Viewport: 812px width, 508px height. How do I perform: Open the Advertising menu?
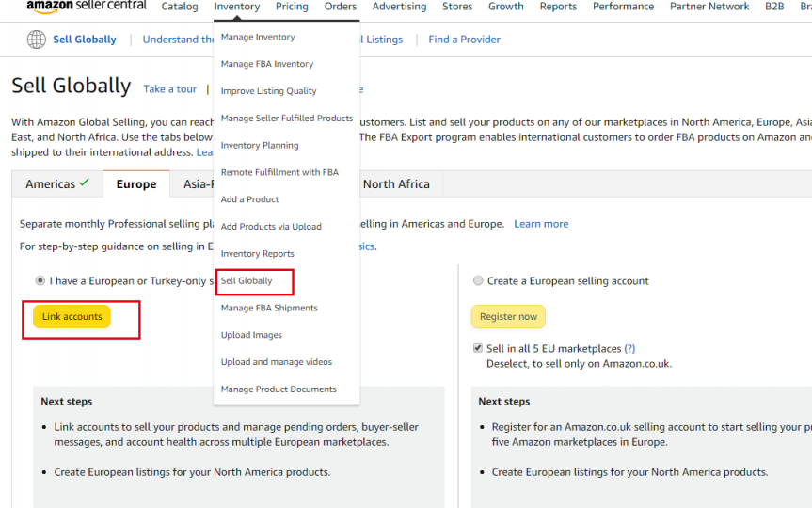tap(399, 7)
